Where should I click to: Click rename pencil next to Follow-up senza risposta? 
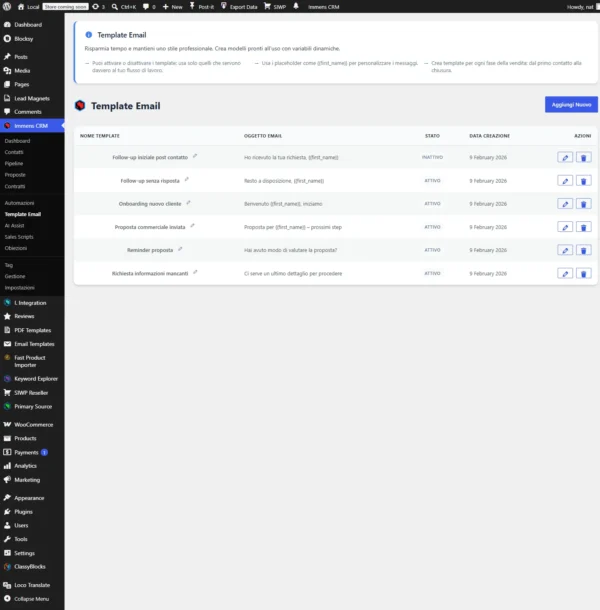point(187,179)
